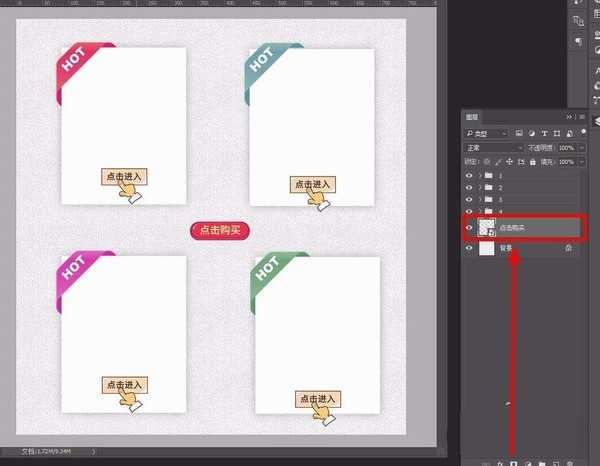The width and height of the screenshot is (600, 466).
Task: Toggle visibility of the 背景 layer
Action: click(469, 248)
